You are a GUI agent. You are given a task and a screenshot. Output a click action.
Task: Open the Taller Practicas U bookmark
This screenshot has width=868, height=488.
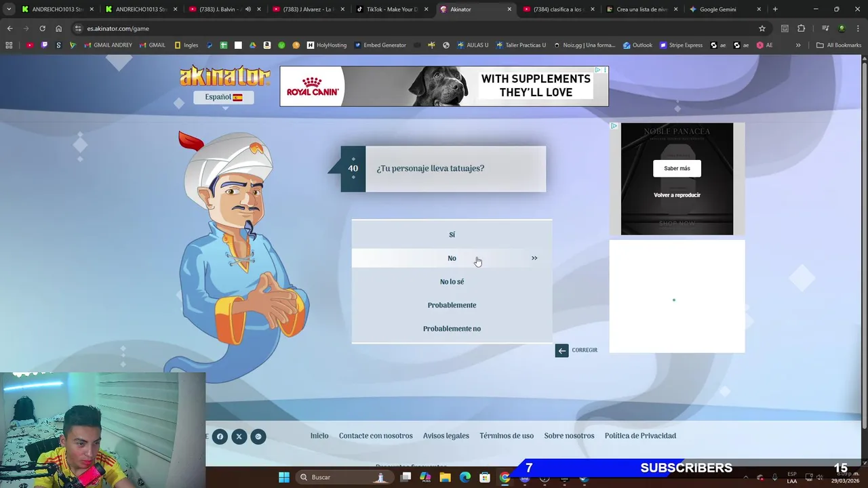pyautogui.click(x=521, y=45)
